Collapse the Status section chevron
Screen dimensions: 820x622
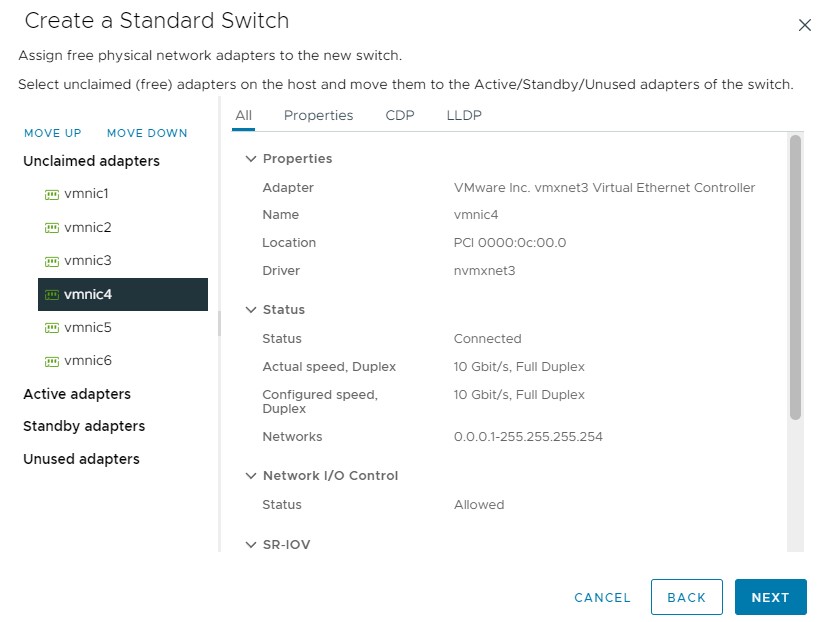pyautogui.click(x=251, y=310)
